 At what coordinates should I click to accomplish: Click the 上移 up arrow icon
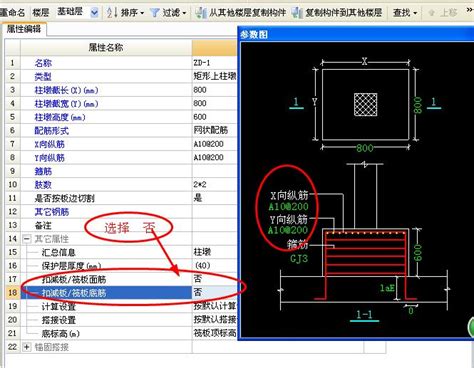(x=432, y=13)
